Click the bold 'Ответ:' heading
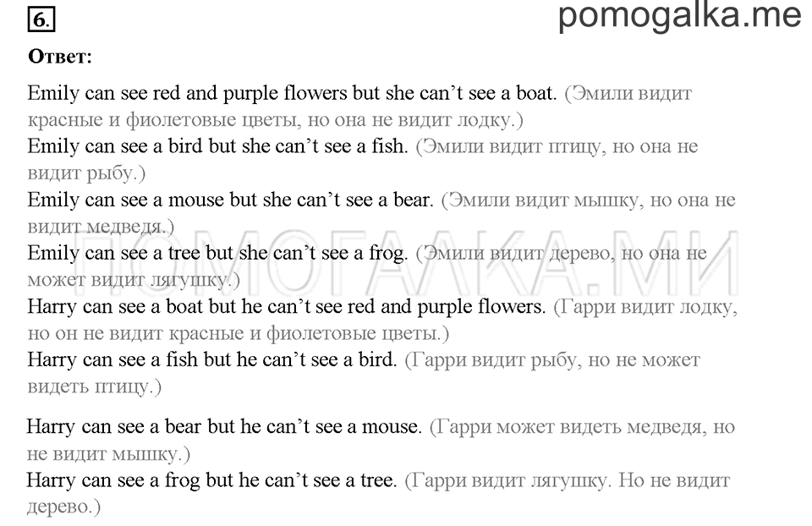The width and height of the screenshot is (812, 526). click(60, 56)
